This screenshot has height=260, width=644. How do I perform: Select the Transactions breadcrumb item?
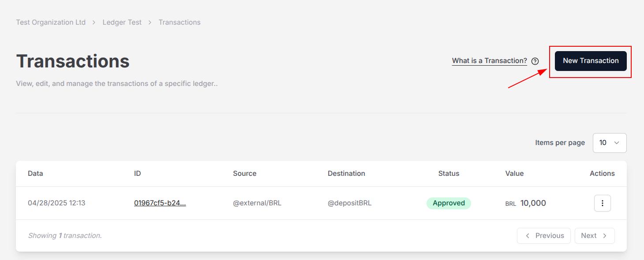[180, 22]
